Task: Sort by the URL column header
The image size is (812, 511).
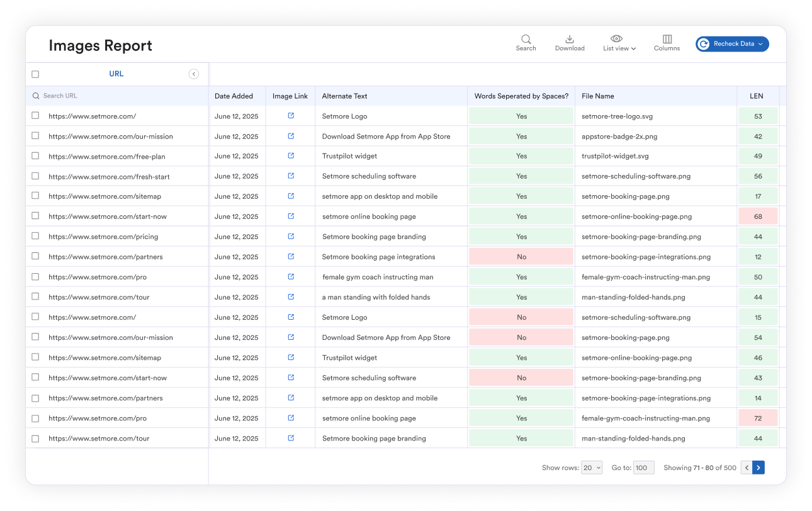Action: [x=116, y=74]
